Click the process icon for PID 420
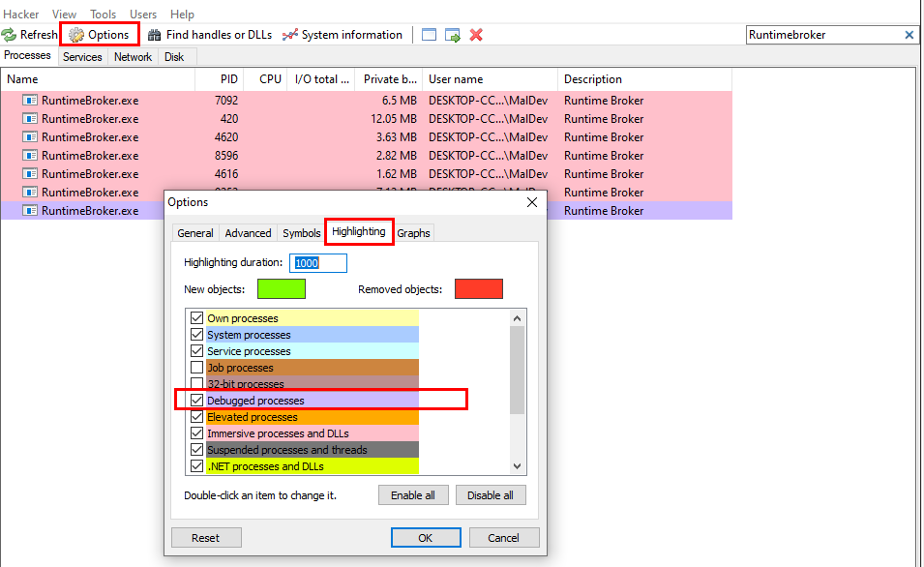Screen dimensions: 924x567 [29, 118]
